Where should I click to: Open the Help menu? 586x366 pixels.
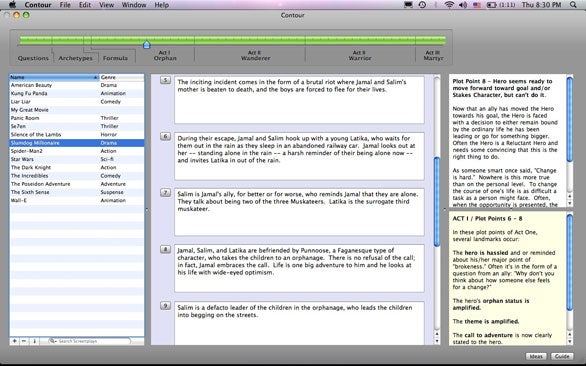(x=161, y=5)
